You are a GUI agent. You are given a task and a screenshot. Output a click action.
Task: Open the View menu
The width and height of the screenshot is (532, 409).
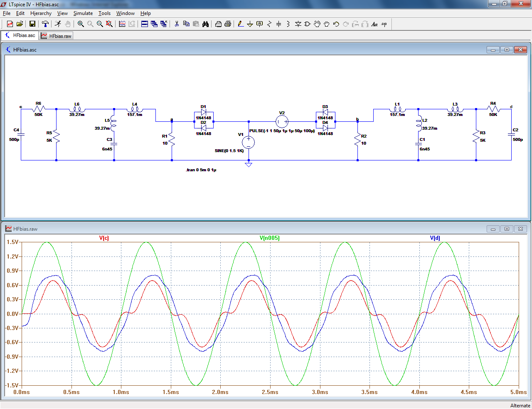pos(62,13)
